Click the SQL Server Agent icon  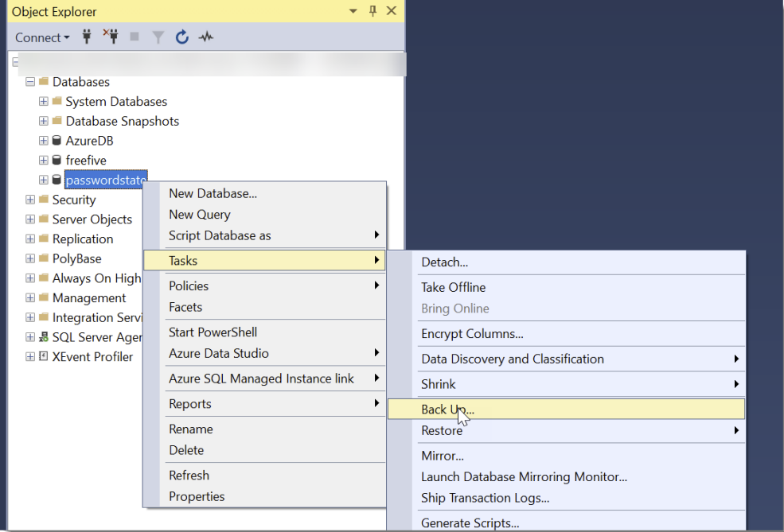[x=44, y=336]
